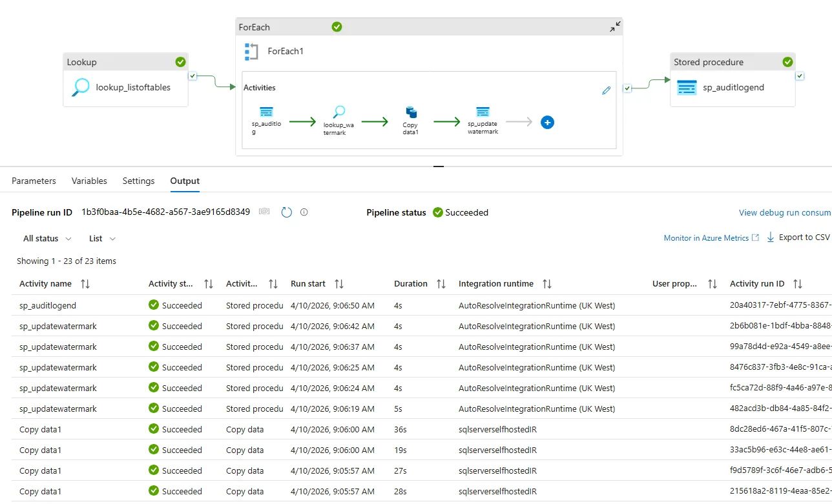Select the Copy data1 activity icon in ForEach
832x504 pixels.
click(x=411, y=112)
